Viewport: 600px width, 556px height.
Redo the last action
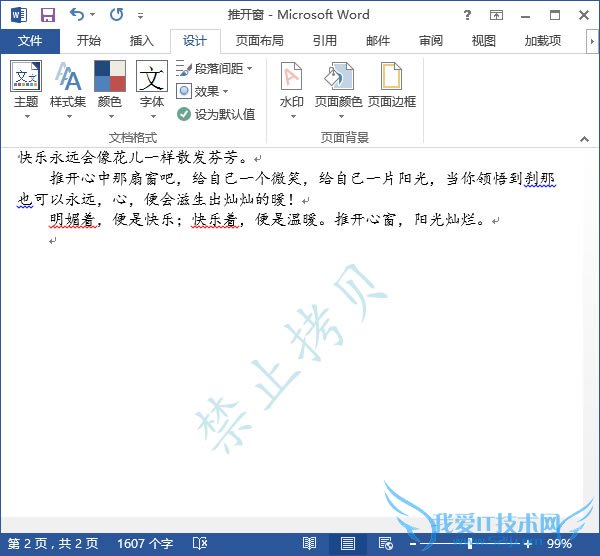[117, 15]
